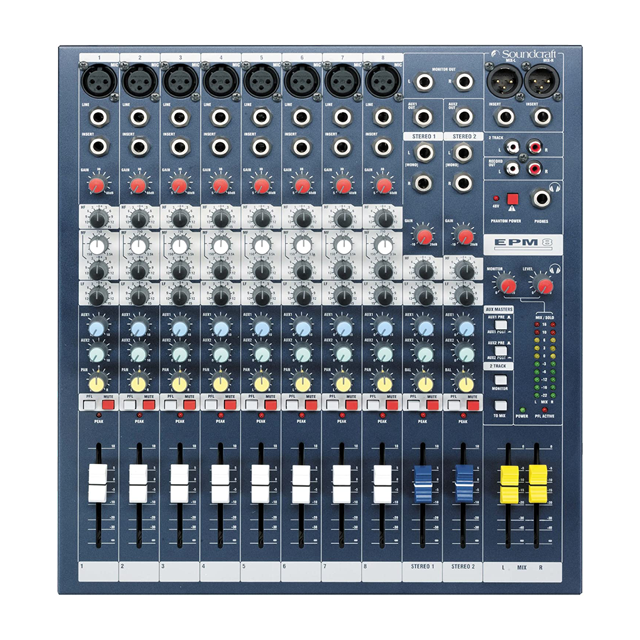The height and width of the screenshot is (640, 640).
Task: Select the 2 TRACK left white RCA input
Action: click(513, 146)
